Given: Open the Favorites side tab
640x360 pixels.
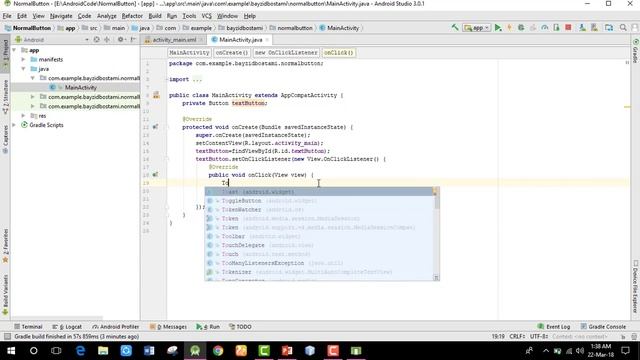Looking at the screenshot, I should point(5,246).
